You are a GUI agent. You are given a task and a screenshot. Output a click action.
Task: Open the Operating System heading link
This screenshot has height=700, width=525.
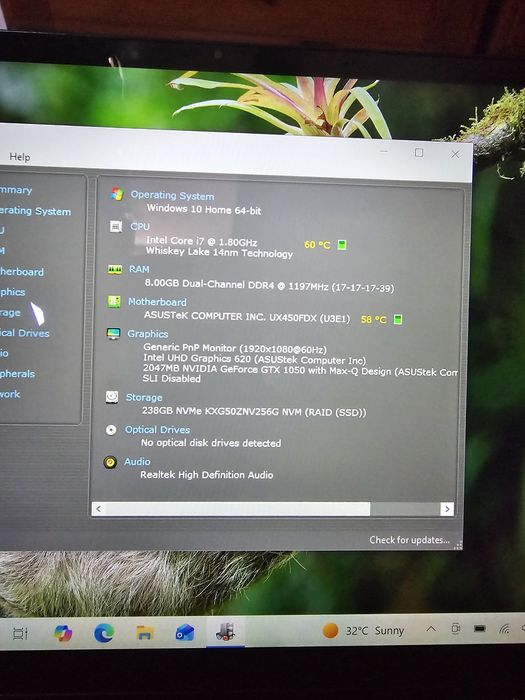[172, 196]
